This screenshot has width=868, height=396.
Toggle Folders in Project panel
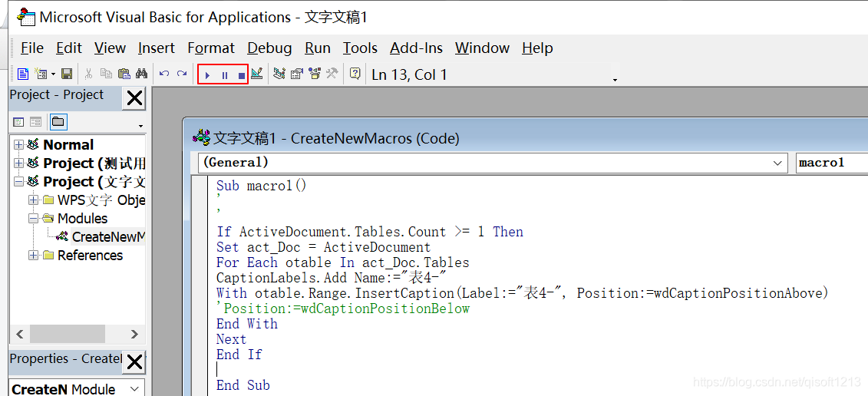(58, 121)
